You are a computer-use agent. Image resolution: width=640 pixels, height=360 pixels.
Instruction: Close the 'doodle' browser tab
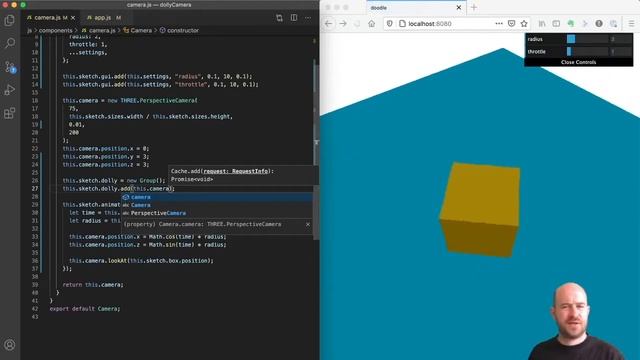pyautogui.click(x=459, y=8)
